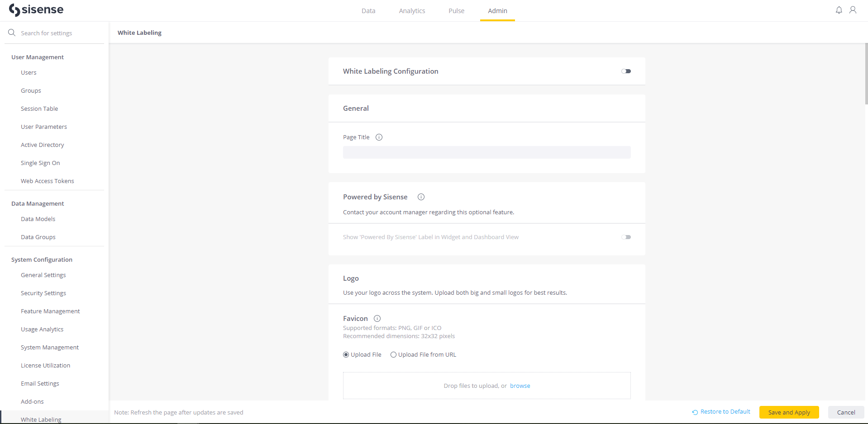Click the Page Title input field
This screenshot has width=868, height=424.
(x=486, y=152)
